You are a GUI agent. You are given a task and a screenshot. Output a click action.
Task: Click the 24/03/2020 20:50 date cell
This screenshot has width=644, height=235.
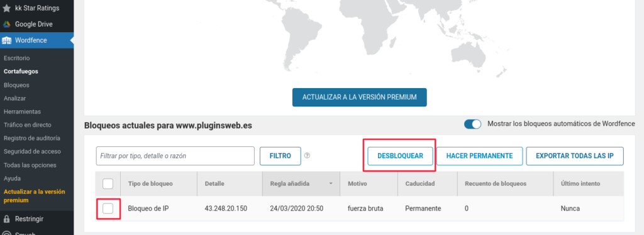tap(297, 209)
